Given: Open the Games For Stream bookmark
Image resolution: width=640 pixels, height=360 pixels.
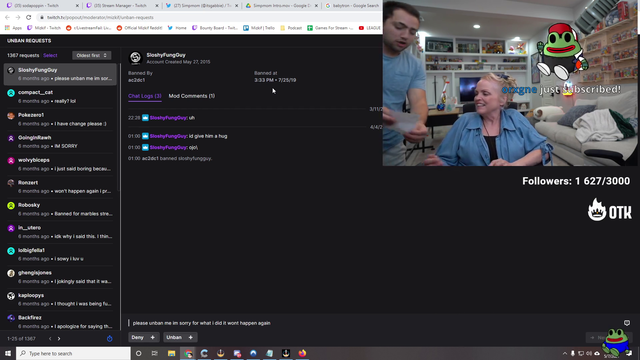Looking at the screenshot, I should click(330, 28).
